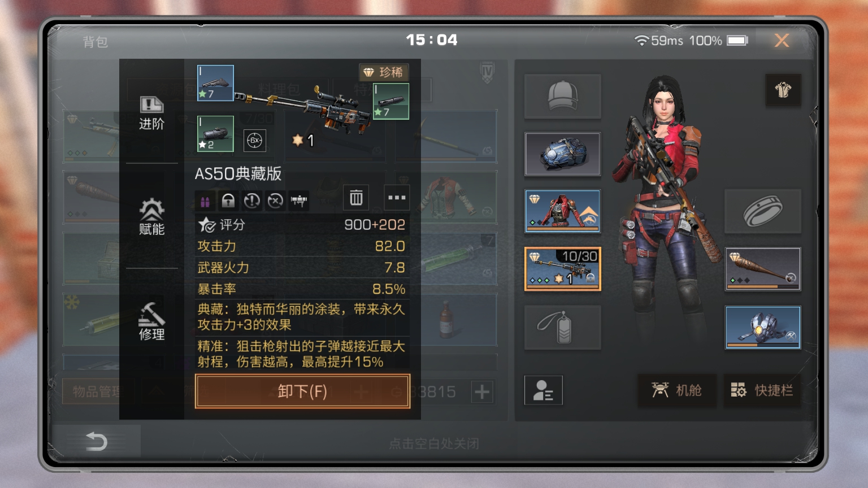Open the 进阶 weapon upgrade option
Viewport: 868px width, 488px height.
point(151,113)
